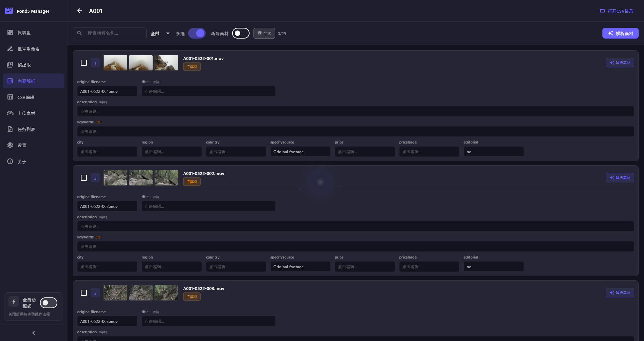Viewport: 644px width, 341px height.
Task: Collapse the sidebar with the bottom chevron
Action: pos(34,333)
